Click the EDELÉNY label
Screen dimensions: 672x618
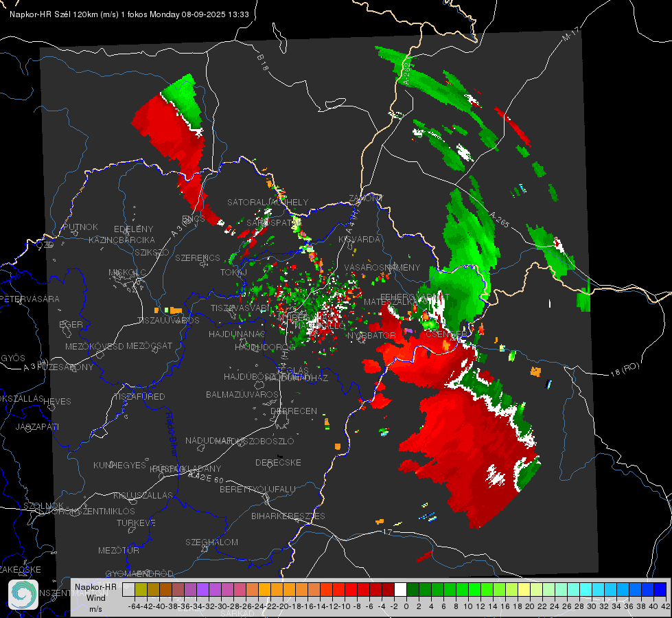pos(133,229)
